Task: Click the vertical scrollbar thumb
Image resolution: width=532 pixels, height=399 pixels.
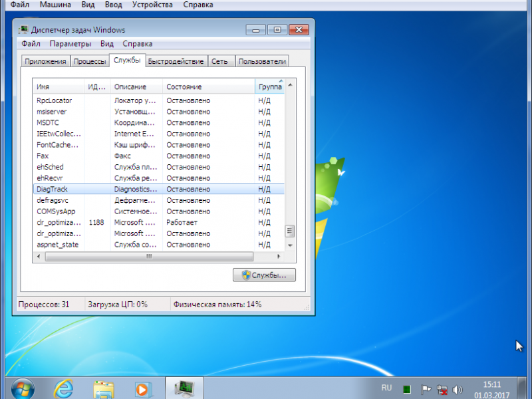Action: point(289,231)
